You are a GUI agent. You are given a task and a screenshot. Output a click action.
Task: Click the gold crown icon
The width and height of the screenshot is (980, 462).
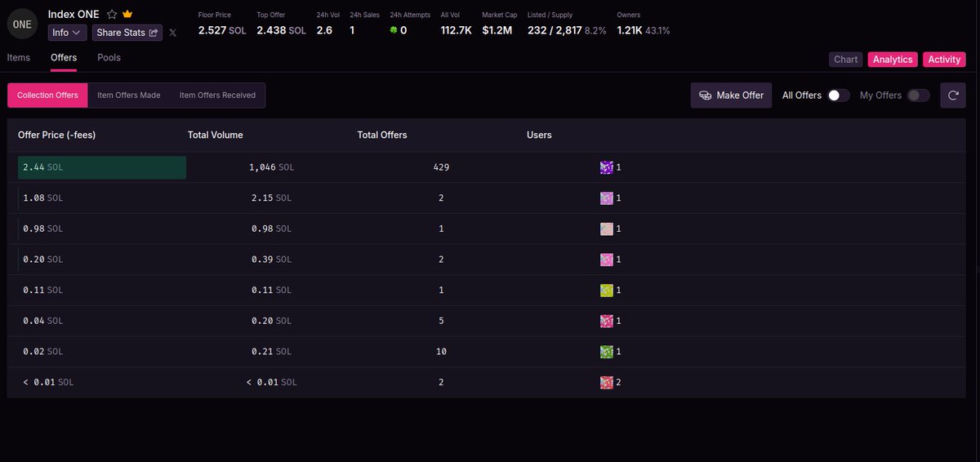pos(127,15)
